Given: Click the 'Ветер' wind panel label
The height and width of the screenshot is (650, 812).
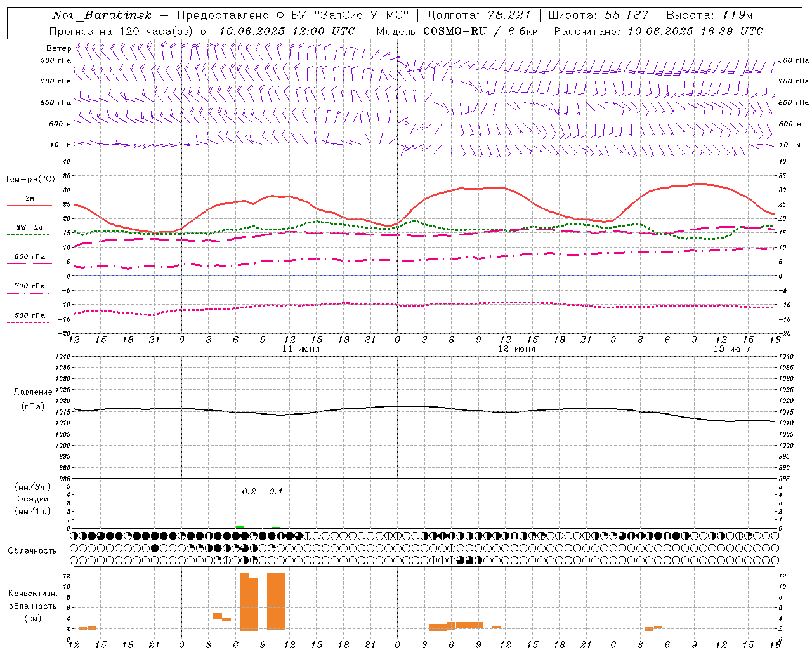Looking at the screenshot, I should click(x=58, y=48).
